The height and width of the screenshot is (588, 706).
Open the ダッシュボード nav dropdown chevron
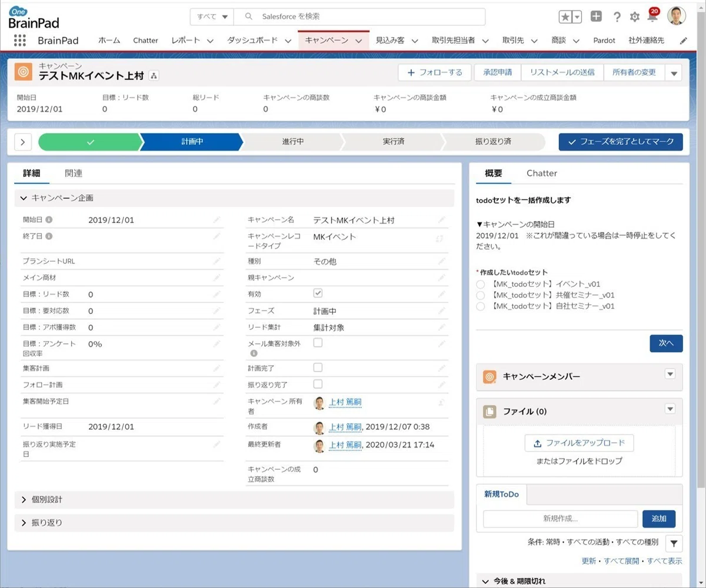288,41
